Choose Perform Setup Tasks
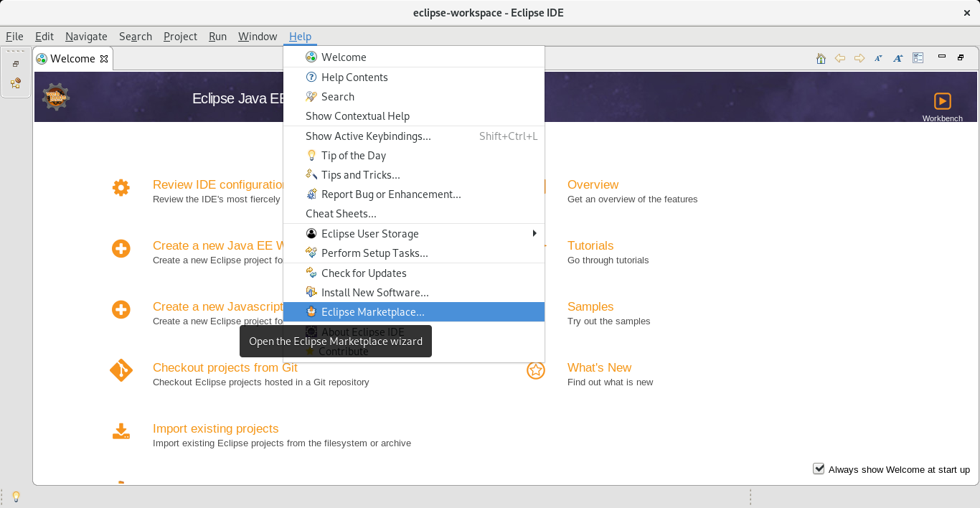The height and width of the screenshot is (508, 980). click(x=414, y=253)
